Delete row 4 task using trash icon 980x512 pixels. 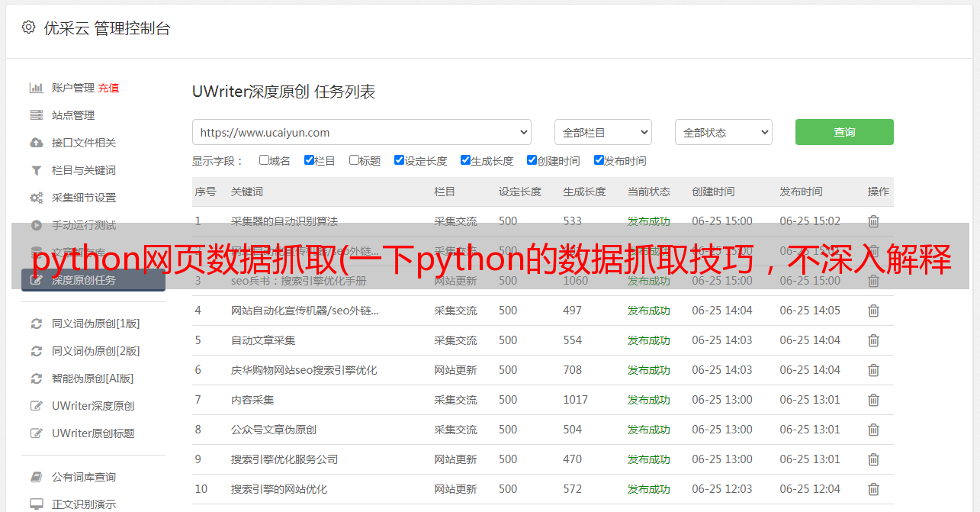point(874,311)
